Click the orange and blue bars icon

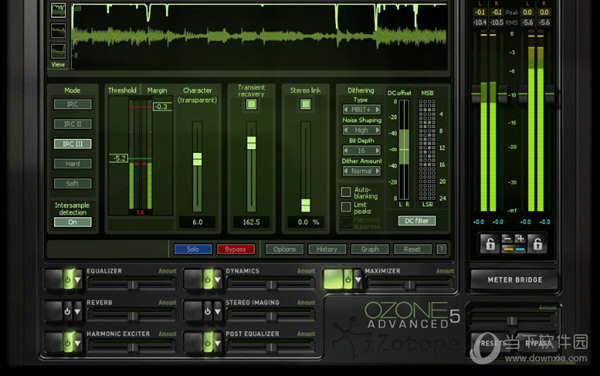pyautogui.click(x=513, y=249)
